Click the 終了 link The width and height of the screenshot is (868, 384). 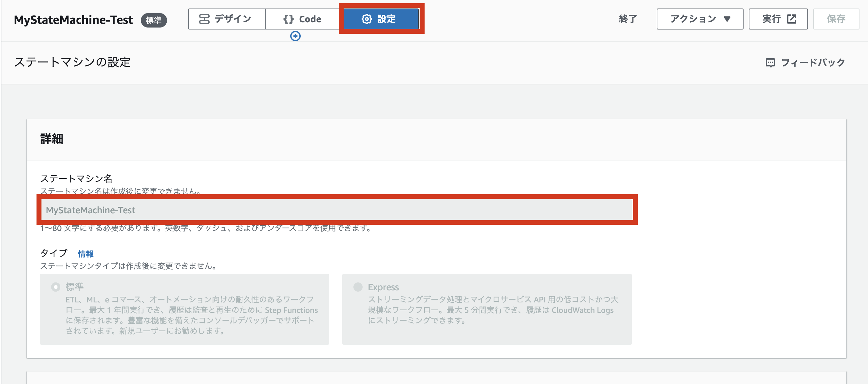pos(627,19)
